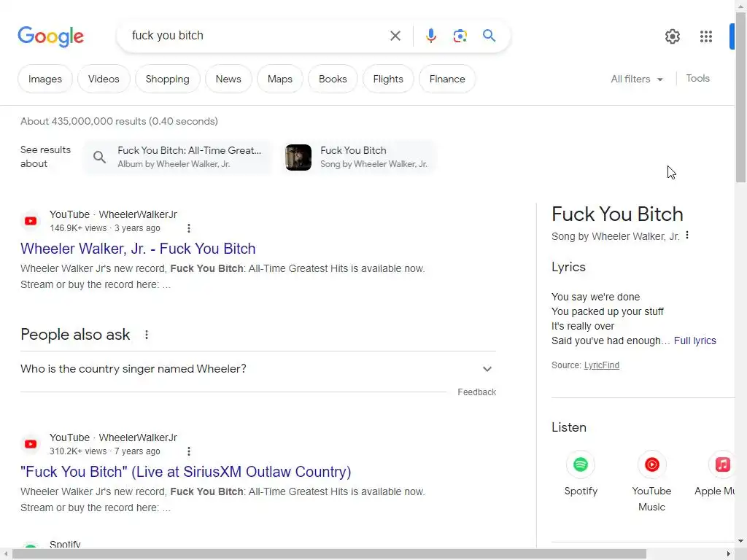
Task: Click '310.2K+ views · 7 years ago' text
Action: pyautogui.click(x=105, y=451)
